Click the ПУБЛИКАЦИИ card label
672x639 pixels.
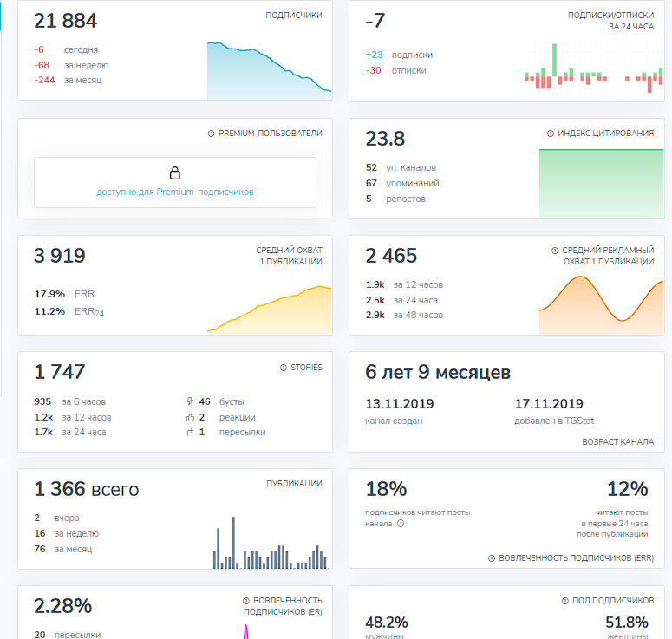[x=295, y=484]
